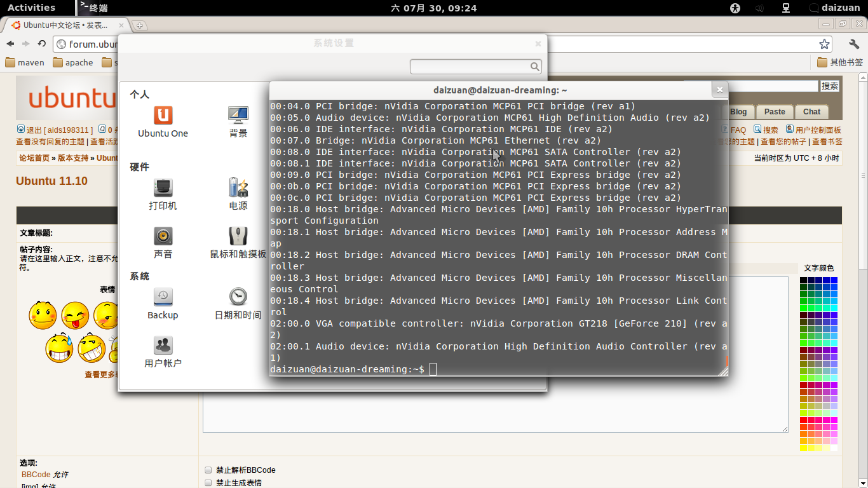Open the browser wrench menu
868x488 pixels.
click(854, 44)
